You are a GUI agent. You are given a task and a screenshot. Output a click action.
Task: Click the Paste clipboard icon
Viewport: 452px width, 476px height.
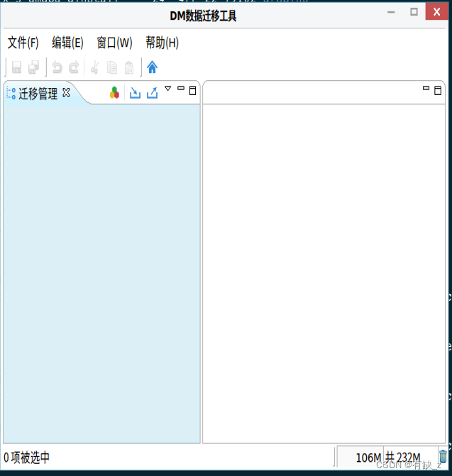pos(129,67)
